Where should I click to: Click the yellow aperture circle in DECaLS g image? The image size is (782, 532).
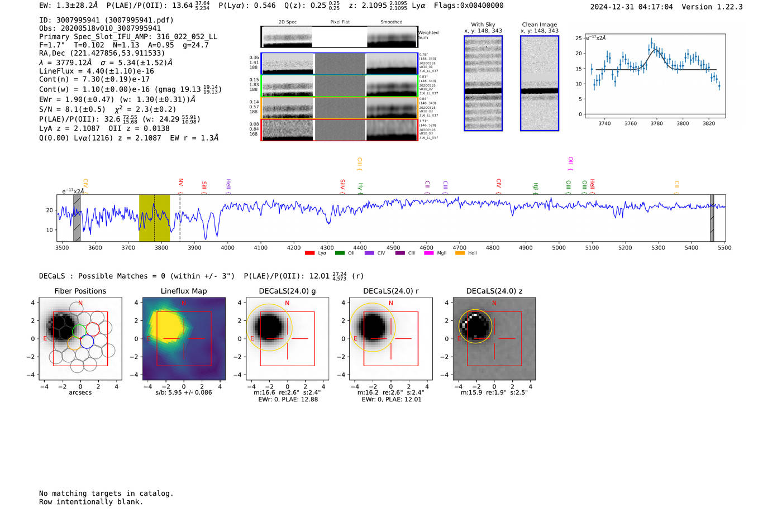269,327
